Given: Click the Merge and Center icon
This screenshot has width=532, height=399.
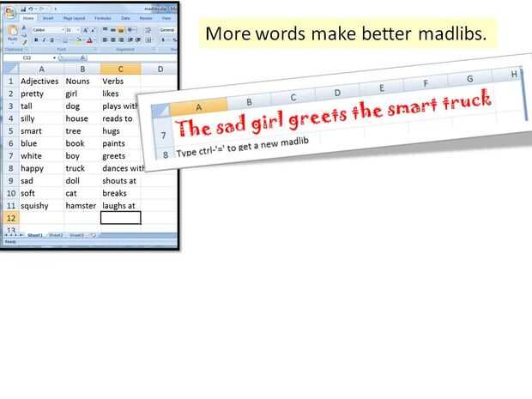Looking at the screenshot, I should tap(148, 40).
